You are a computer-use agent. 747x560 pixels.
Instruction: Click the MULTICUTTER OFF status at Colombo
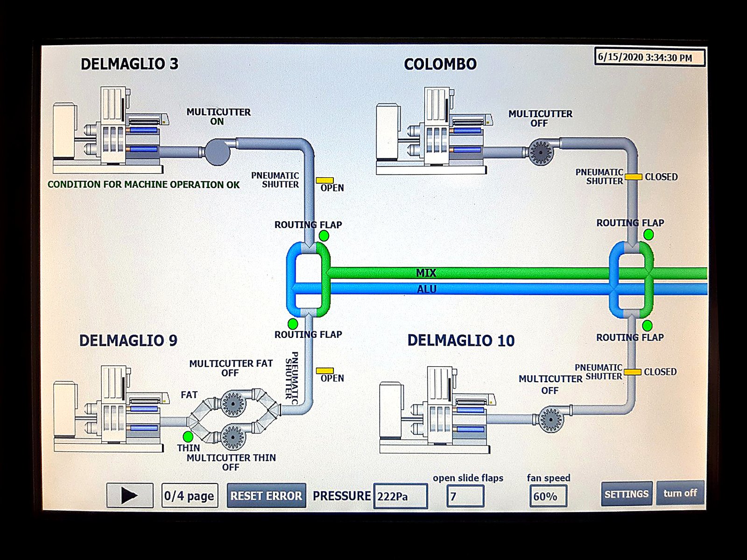coord(540,119)
